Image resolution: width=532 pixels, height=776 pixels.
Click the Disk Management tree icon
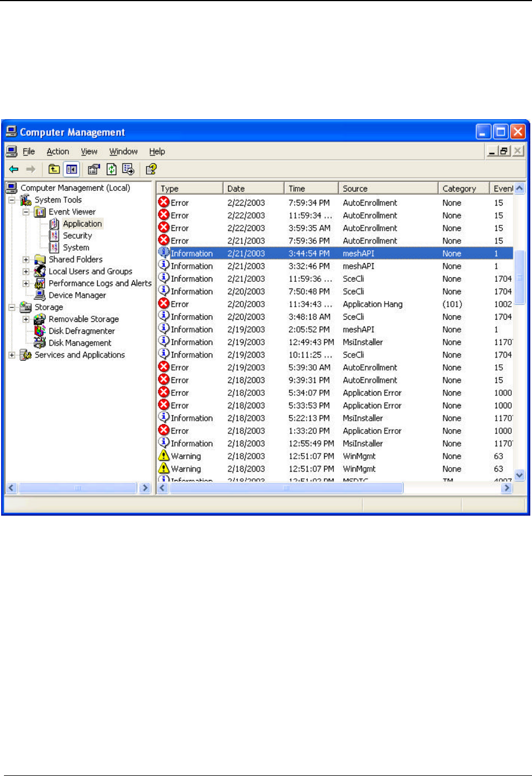[40, 342]
